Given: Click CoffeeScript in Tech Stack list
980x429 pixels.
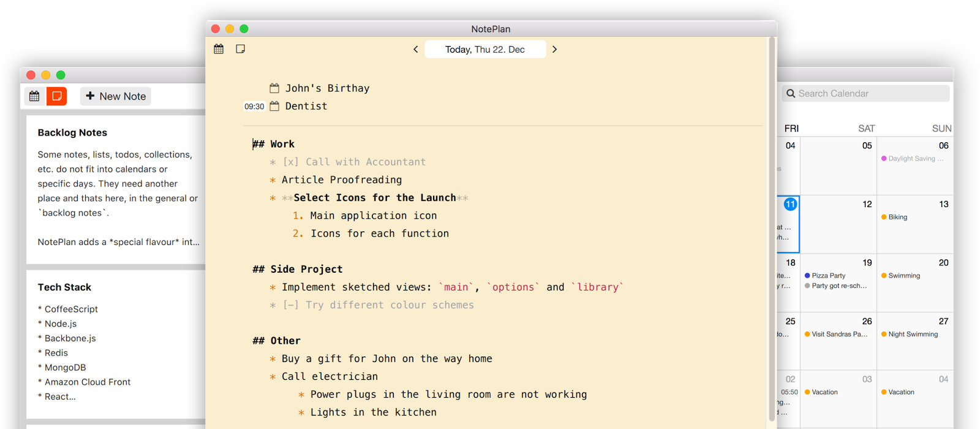Looking at the screenshot, I should pyautogui.click(x=71, y=309).
